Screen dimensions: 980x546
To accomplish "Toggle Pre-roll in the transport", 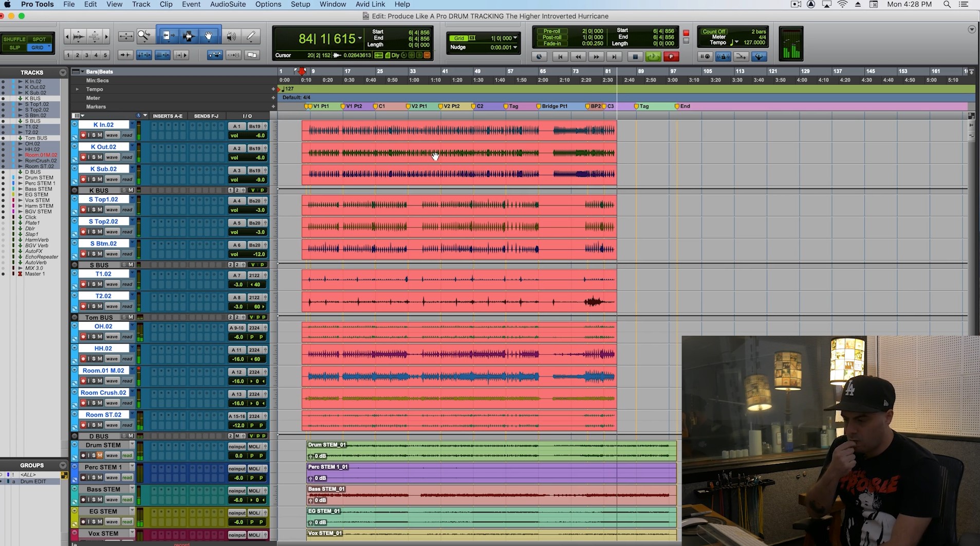I will pos(552,31).
